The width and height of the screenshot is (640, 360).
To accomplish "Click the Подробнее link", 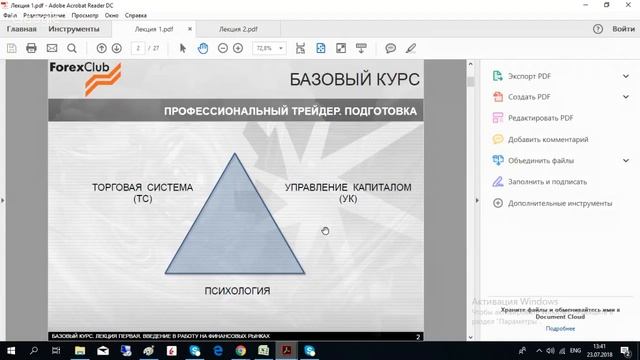I will click(560, 329).
